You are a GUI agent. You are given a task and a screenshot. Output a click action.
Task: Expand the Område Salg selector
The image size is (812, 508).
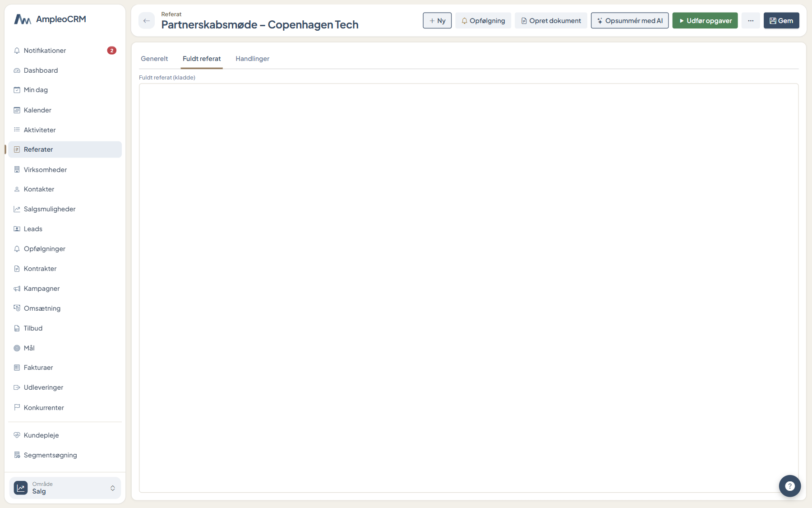click(x=65, y=488)
